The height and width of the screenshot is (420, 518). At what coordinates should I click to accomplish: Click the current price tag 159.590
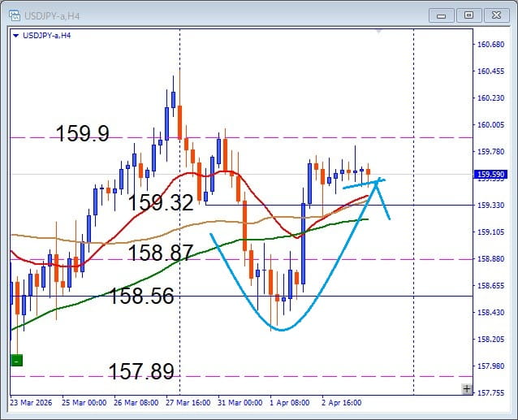(x=493, y=174)
